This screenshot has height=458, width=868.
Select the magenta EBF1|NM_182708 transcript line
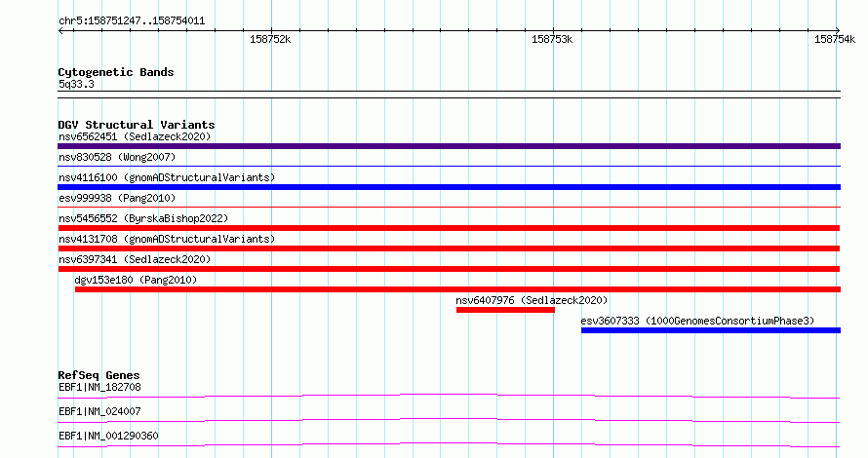tap(449, 396)
